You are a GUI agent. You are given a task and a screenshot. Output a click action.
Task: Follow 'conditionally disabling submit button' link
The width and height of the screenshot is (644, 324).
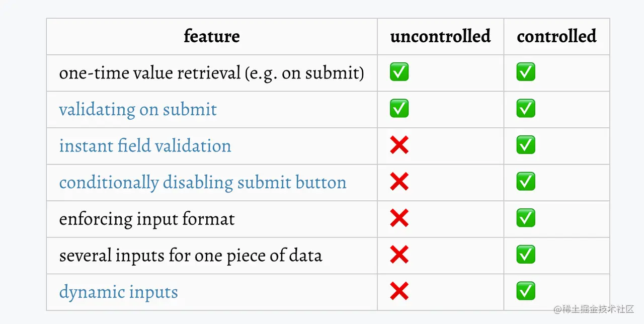(203, 183)
